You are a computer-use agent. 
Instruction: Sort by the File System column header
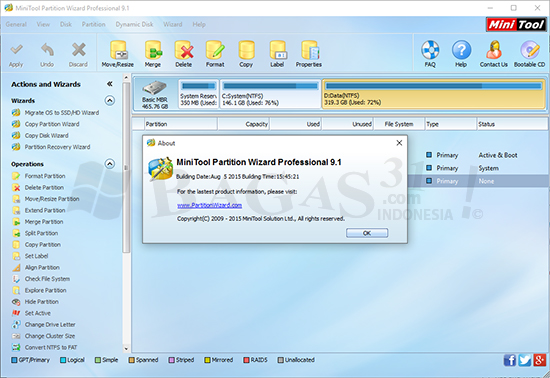point(399,124)
